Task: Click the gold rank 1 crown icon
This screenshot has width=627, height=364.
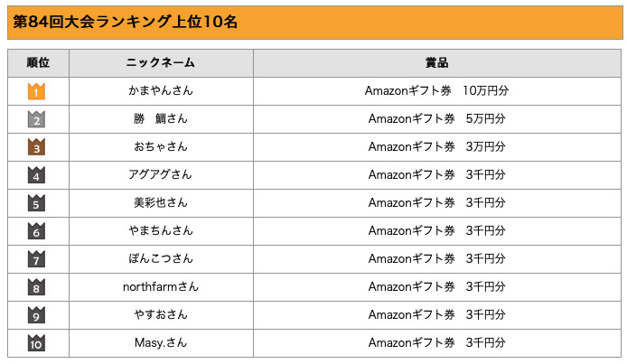Action: (37, 91)
